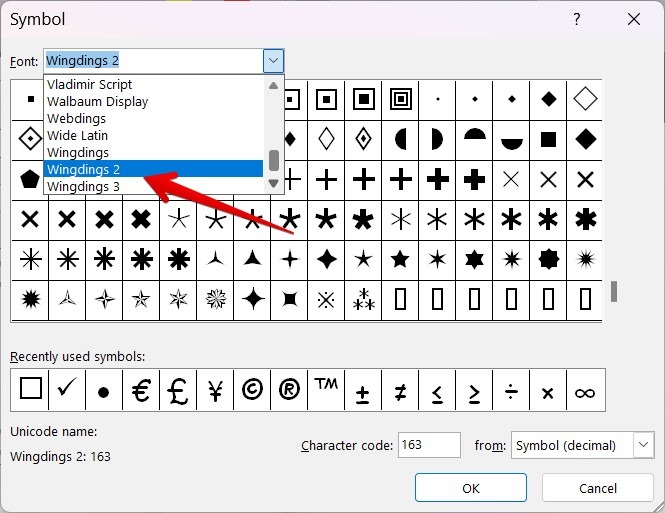The image size is (665, 513).
Task: Confirm with the OK button
Action: click(471, 488)
